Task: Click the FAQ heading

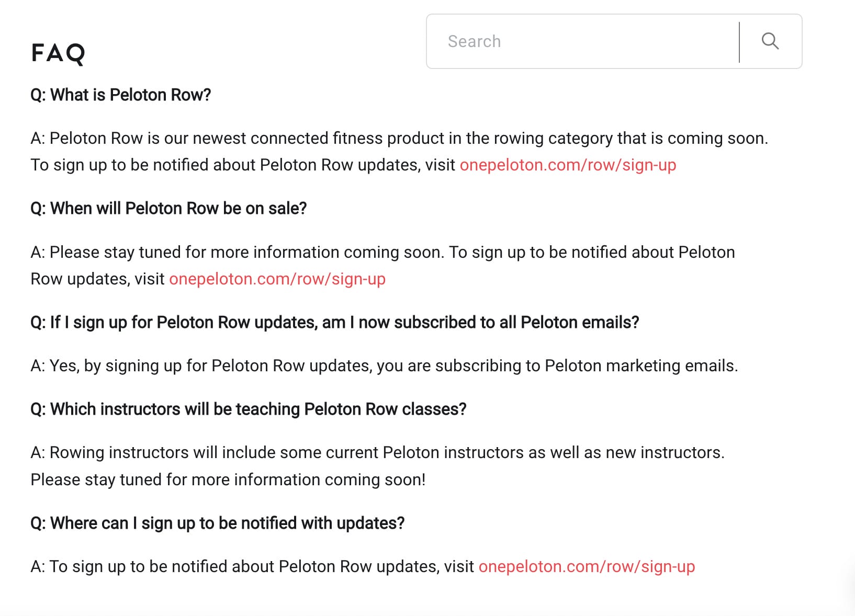Action: [58, 53]
